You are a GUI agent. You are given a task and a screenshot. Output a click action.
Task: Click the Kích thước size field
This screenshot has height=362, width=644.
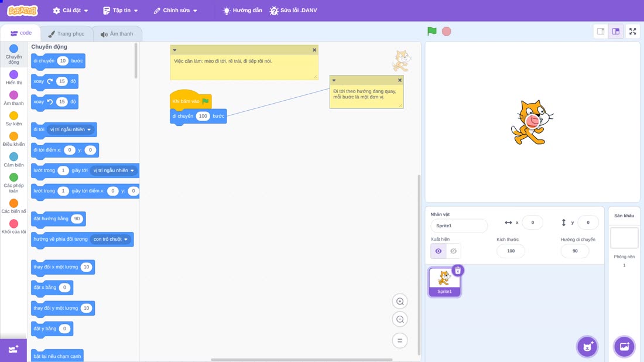511,251
